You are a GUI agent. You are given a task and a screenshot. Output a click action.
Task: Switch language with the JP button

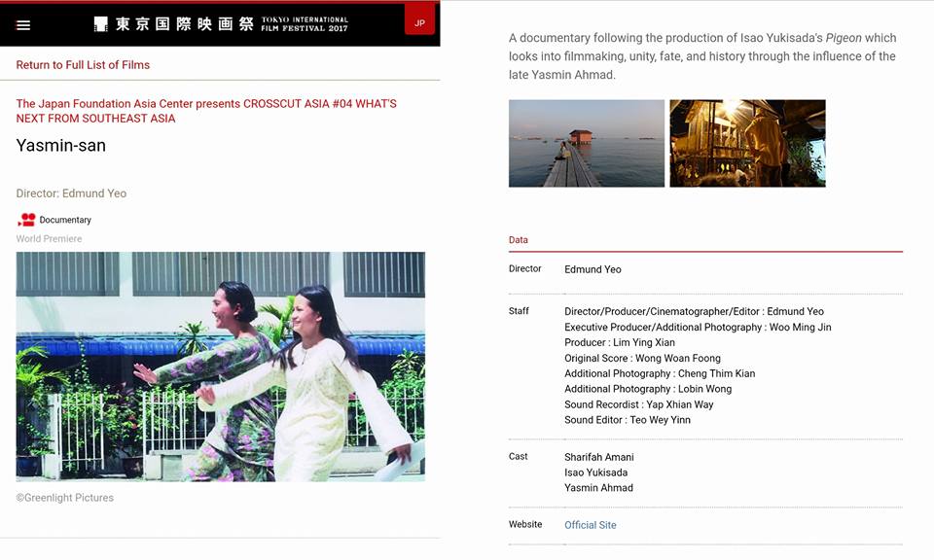(419, 22)
